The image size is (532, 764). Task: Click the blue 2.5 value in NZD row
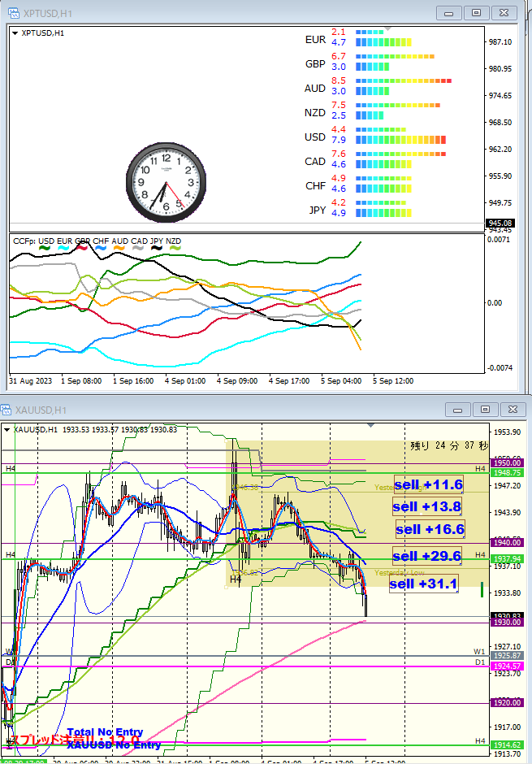(339, 115)
